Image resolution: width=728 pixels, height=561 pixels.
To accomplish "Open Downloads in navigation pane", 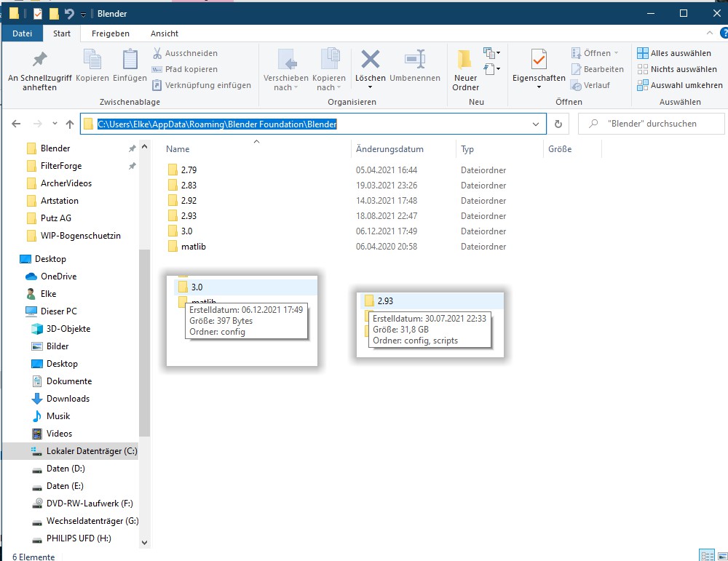I will click(x=68, y=399).
